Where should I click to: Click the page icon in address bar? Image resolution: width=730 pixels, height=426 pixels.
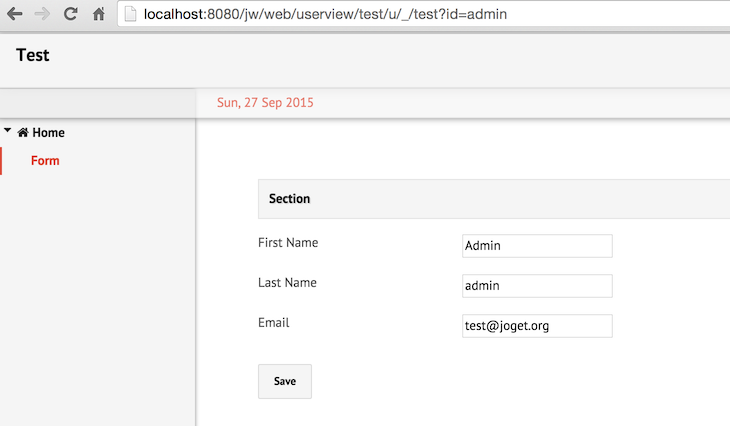pos(130,14)
